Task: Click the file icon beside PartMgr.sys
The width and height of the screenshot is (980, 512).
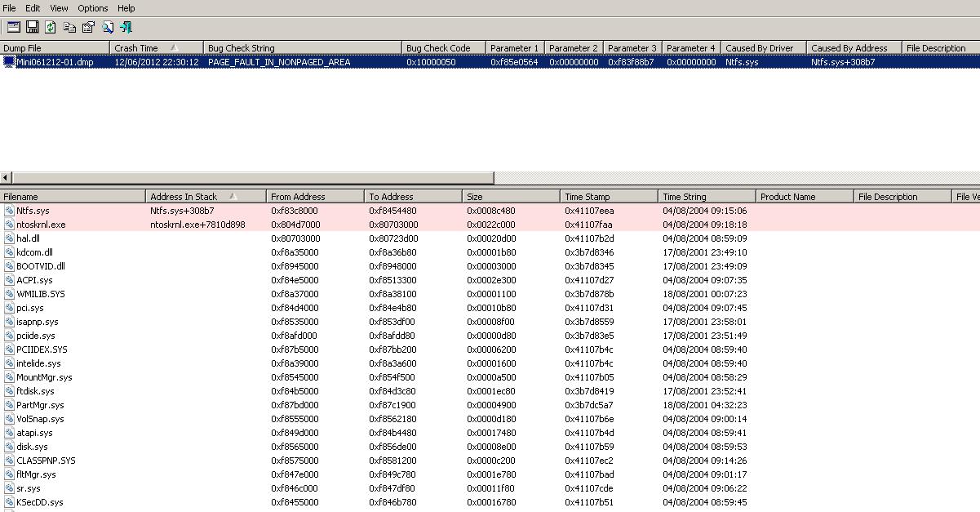Action: [x=9, y=405]
